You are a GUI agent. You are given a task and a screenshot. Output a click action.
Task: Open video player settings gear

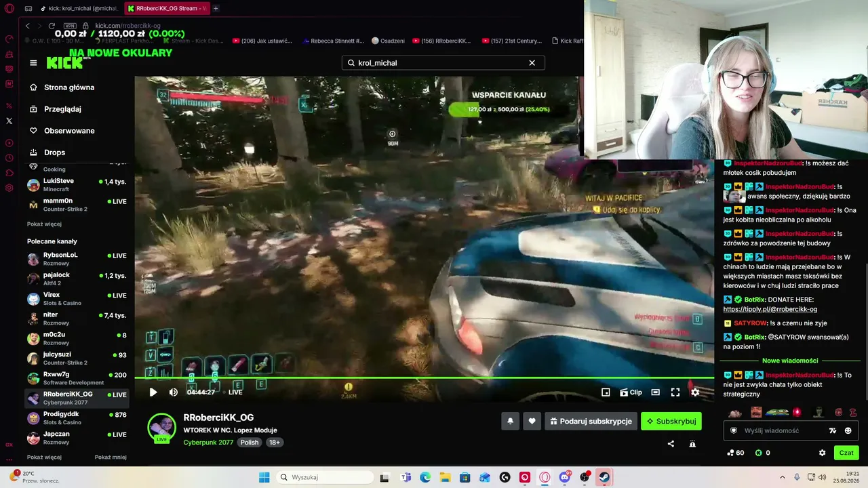click(695, 392)
